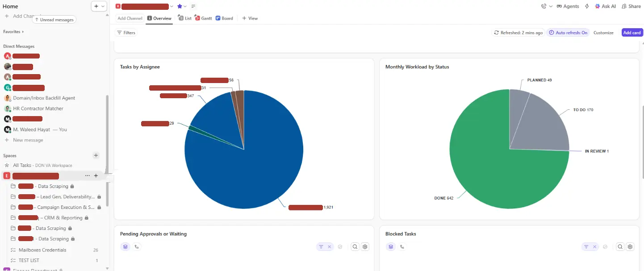Open Customize dashboard
The height and width of the screenshot is (271, 644).
point(603,33)
